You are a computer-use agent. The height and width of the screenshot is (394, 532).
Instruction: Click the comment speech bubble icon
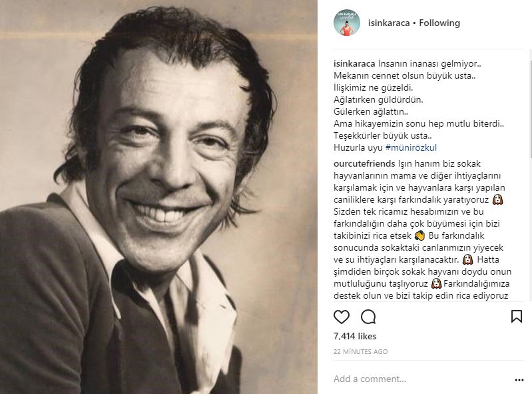368,316
